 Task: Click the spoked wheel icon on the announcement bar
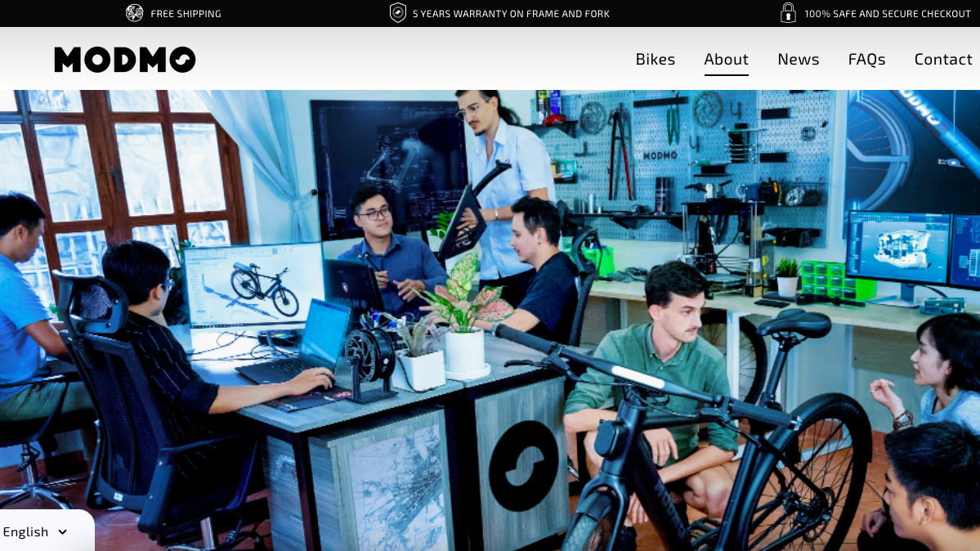134,13
